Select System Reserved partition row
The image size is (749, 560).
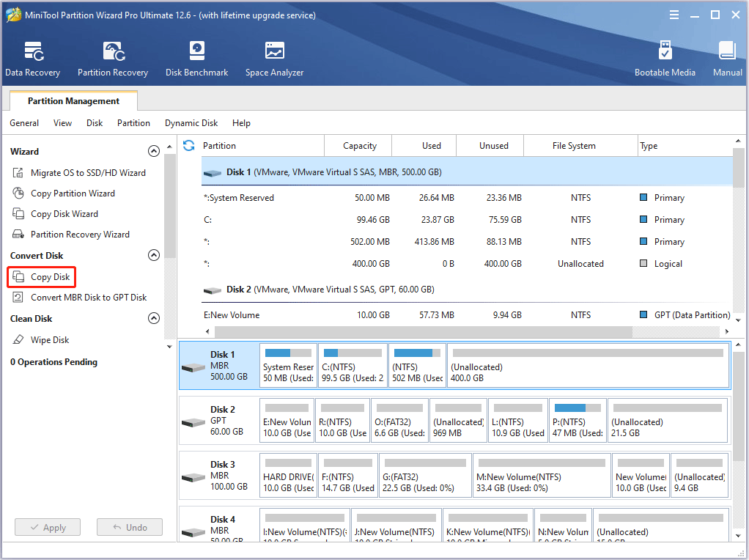click(467, 198)
